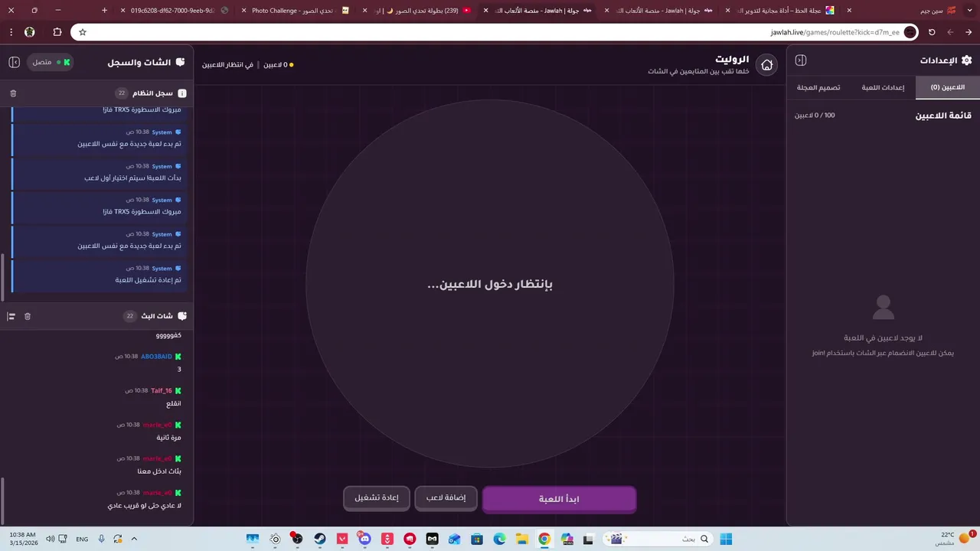This screenshot has width=980, height=551.
Task: Show hidden system tray icons chevron
Action: (134, 539)
